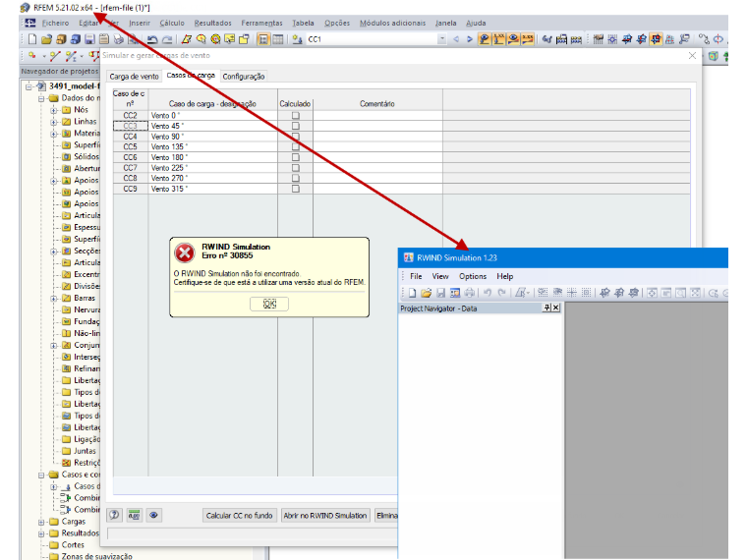Select the line drawing tool in second toolbar
Image resolution: width=747 pixels, height=560 pixels.
click(x=55, y=56)
